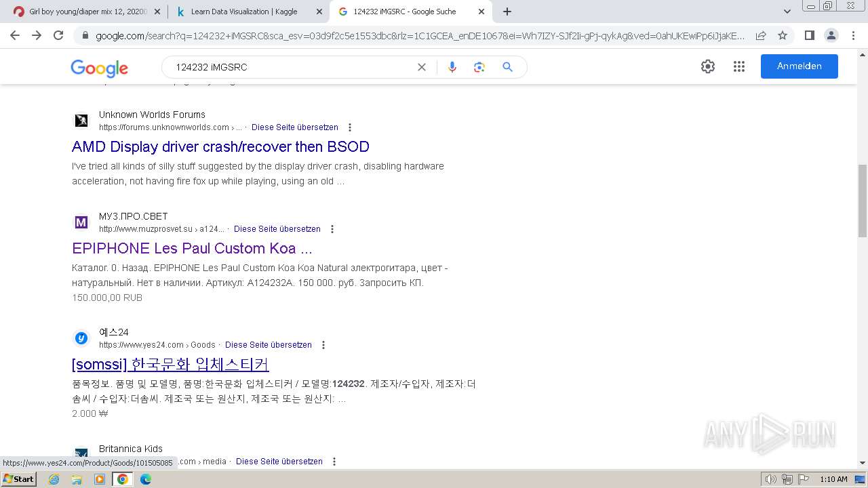The image size is (868, 488).
Task: Click the Google search input field
Action: point(292,67)
